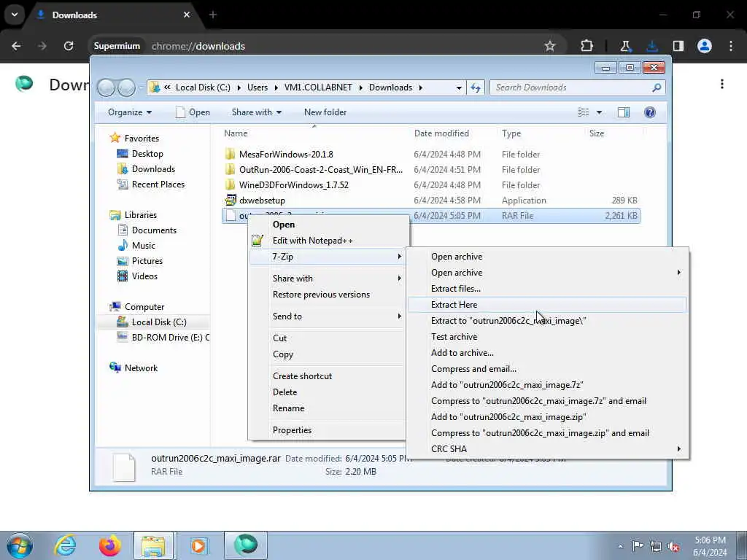The height and width of the screenshot is (560, 747).
Task: Click the first Open archive entry
Action: click(547, 257)
